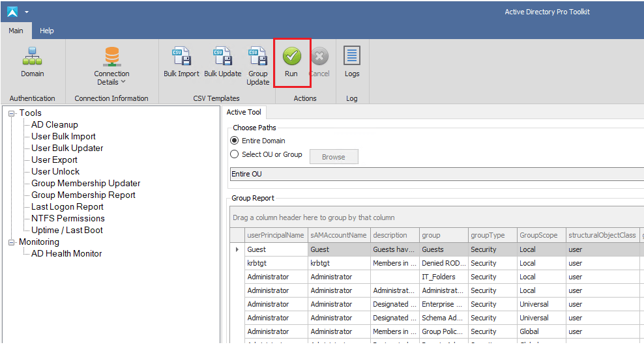
Task: Open the Bulk Update CSV template
Action: coord(222,56)
